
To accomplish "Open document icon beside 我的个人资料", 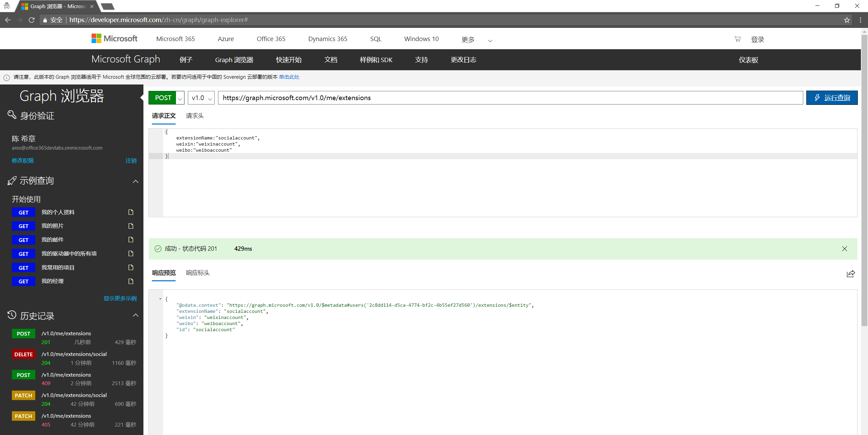I will point(131,212).
